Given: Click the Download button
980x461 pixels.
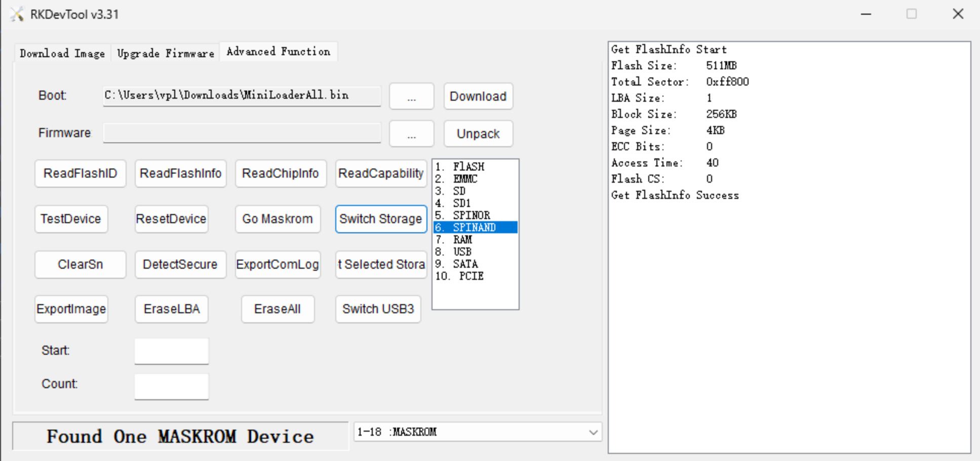Looking at the screenshot, I should [478, 96].
